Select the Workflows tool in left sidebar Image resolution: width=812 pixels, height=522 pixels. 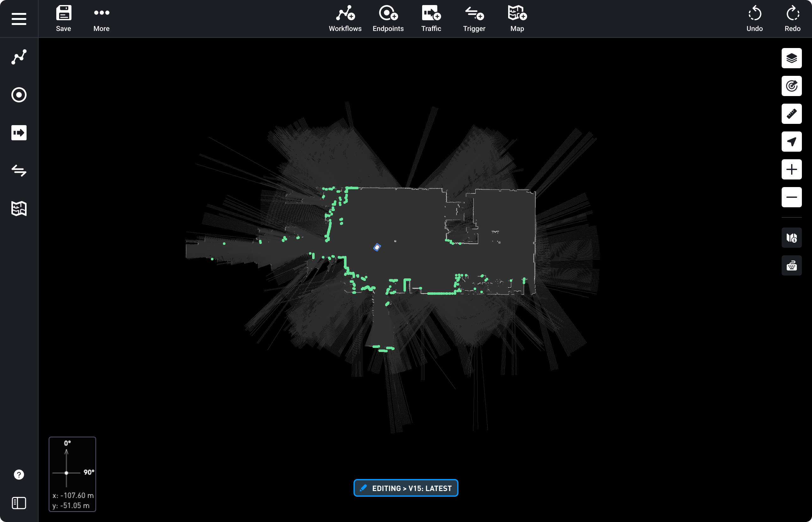coord(19,57)
